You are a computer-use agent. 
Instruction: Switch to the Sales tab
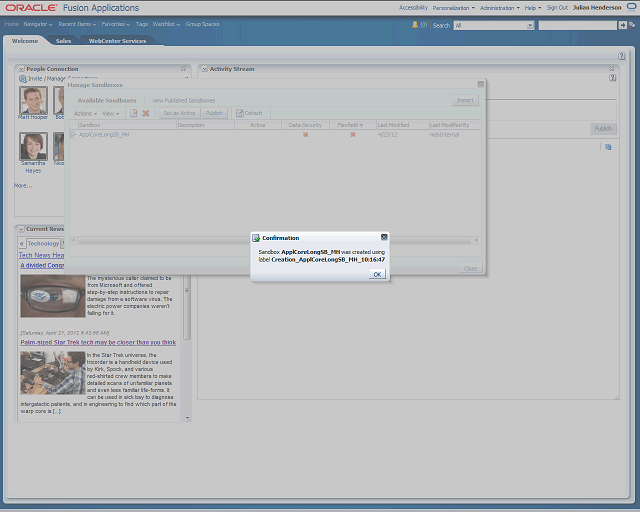[63, 41]
